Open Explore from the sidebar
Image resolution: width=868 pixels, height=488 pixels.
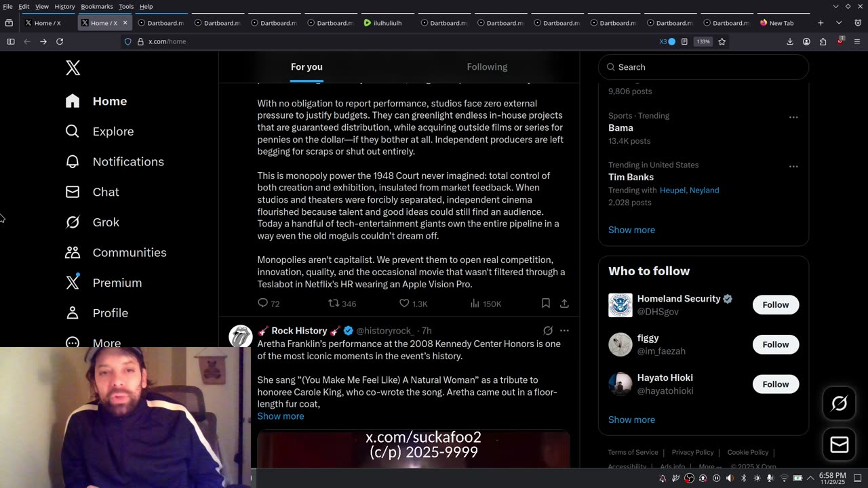[100, 131]
